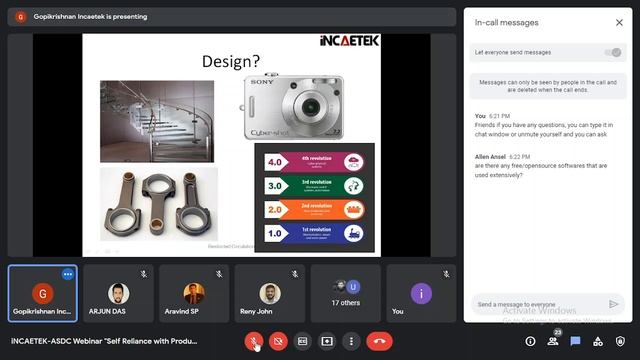This screenshot has width=640, height=360.
Task: Open options on Gopikrishnan's tile
Action: [68, 274]
